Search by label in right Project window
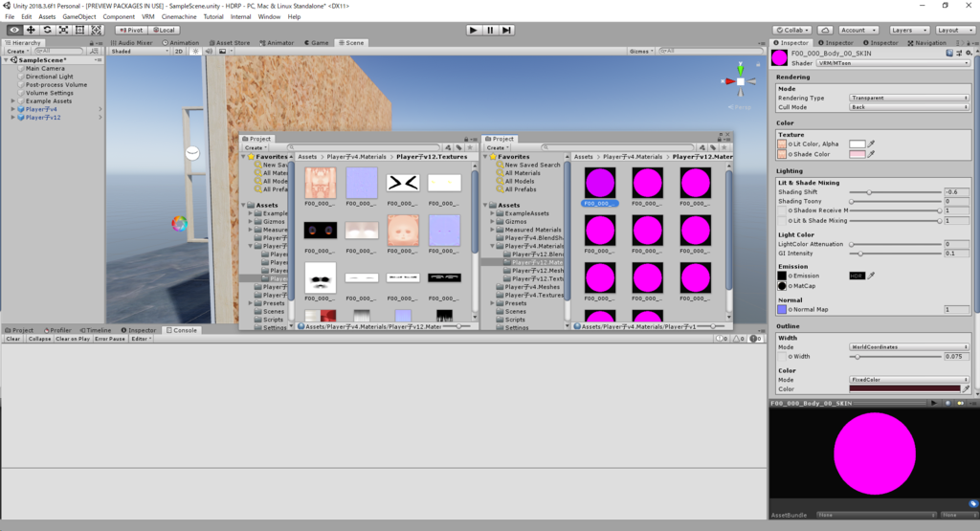This screenshot has height=531, width=980. pyautogui.click(x=713, y=147)
